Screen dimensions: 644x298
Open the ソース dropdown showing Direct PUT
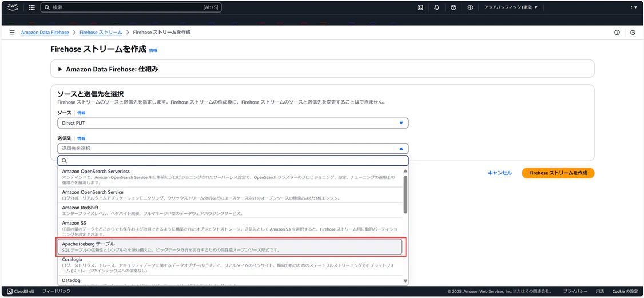pos(233,123)
